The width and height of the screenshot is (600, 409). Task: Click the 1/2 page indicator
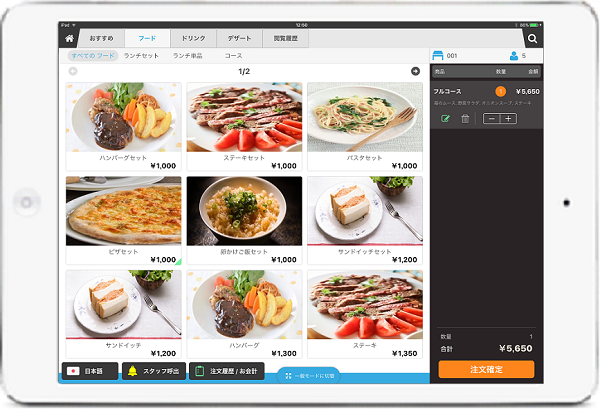244,71
